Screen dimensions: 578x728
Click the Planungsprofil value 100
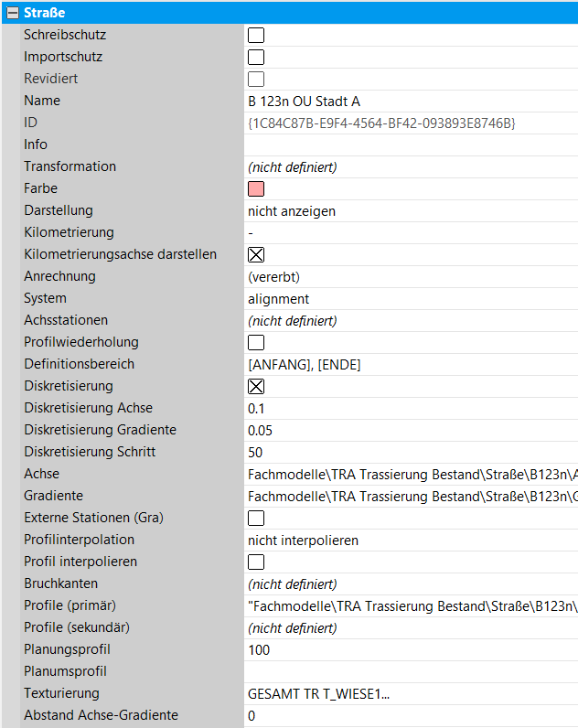click(x=366, y=649)
